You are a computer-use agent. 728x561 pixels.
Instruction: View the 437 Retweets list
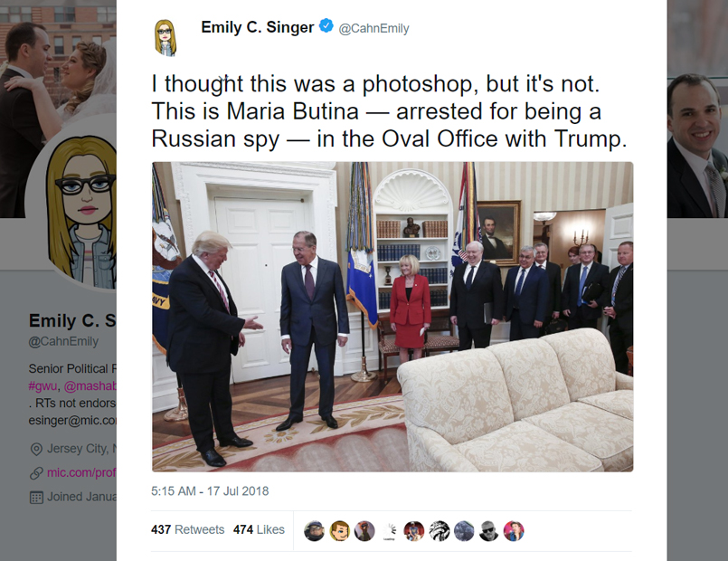point(187,529)
